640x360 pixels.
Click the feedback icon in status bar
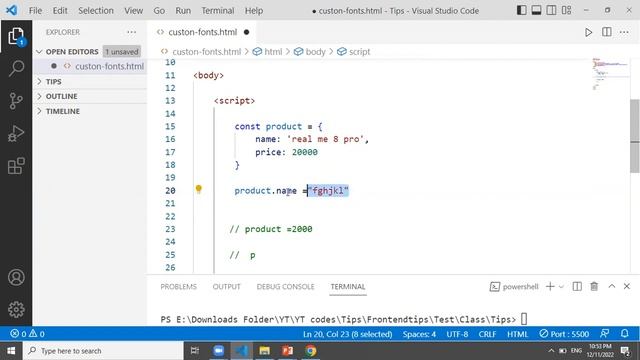click(x=605, y=334)
